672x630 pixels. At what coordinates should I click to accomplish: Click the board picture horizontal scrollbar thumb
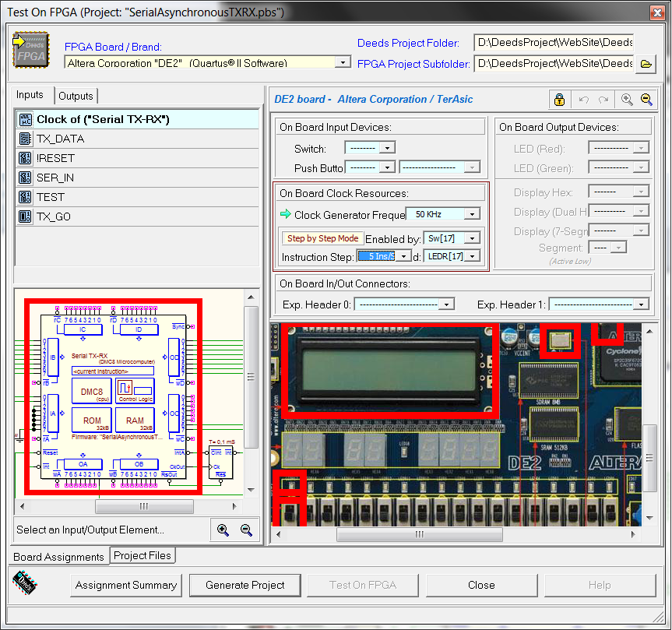click(419, 534)
